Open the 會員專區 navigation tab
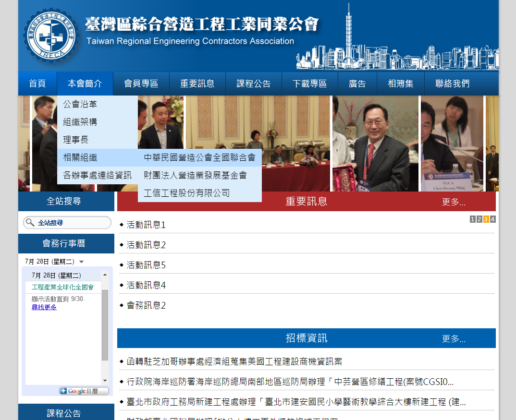Viewport: 516px width, 420px height. tap(141, 84)
